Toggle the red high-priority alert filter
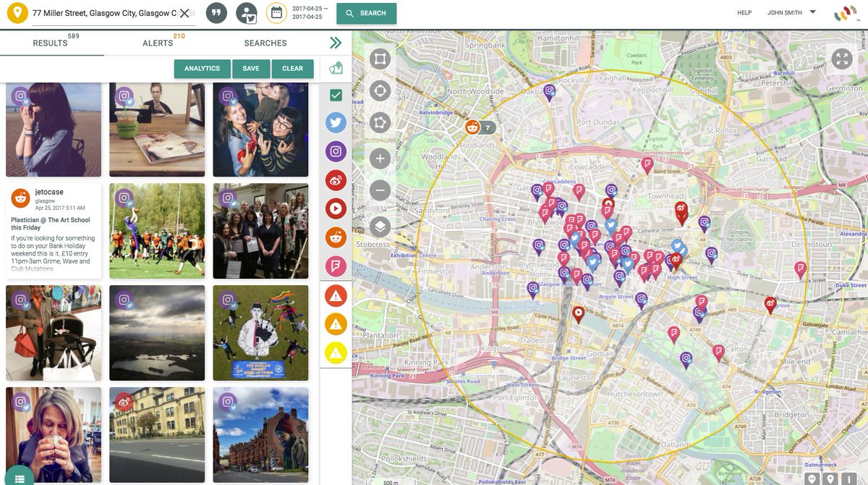 (x=335, y=295)
